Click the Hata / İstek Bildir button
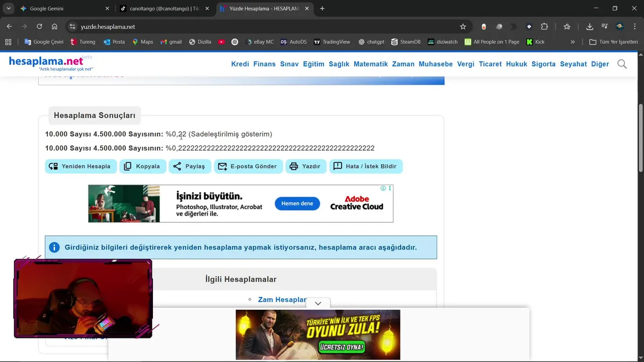This screenshot has height=362, width=644. [366, 166]
